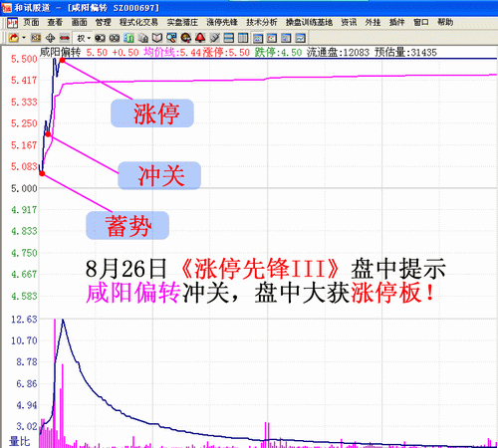Click the 涨停:5.50 limit-up value
Screen dimensions: 498x448
click(x=226, y=52)
